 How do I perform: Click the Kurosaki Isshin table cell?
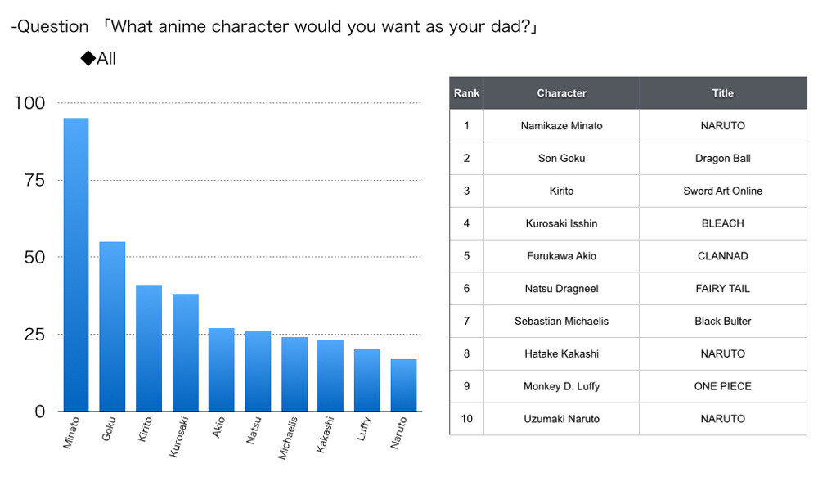pyautogui.click(x=561, y=223)
